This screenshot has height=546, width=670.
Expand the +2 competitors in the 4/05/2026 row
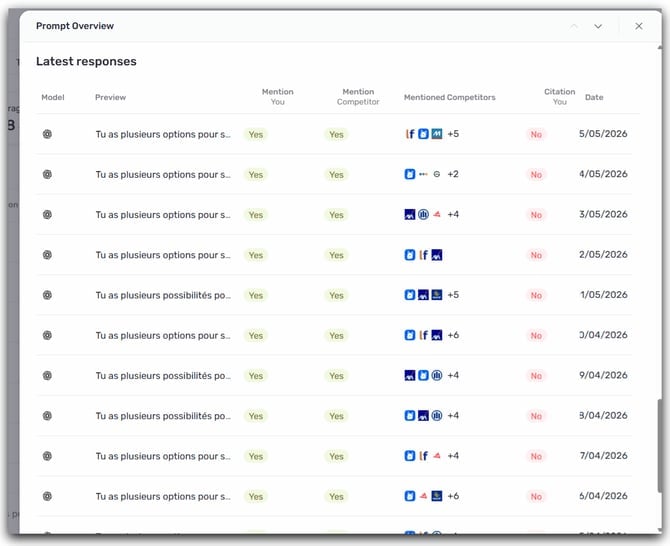coord(453,174)
